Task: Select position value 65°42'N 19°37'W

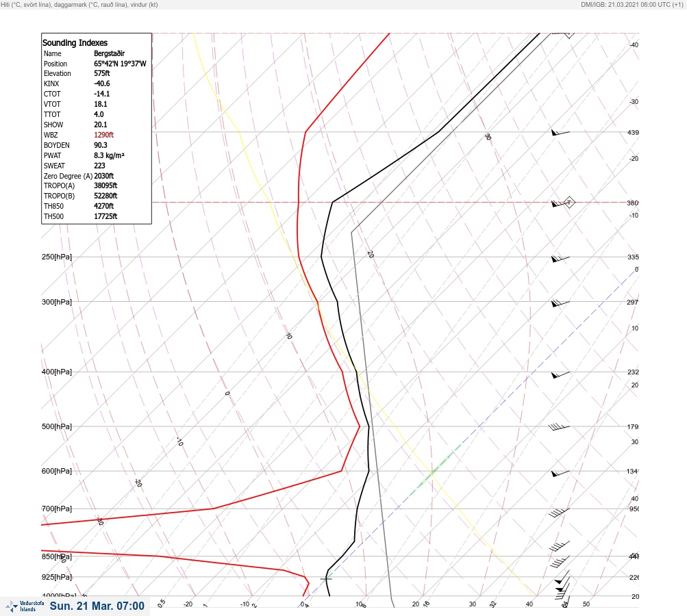Action: (x=120, y=64)
